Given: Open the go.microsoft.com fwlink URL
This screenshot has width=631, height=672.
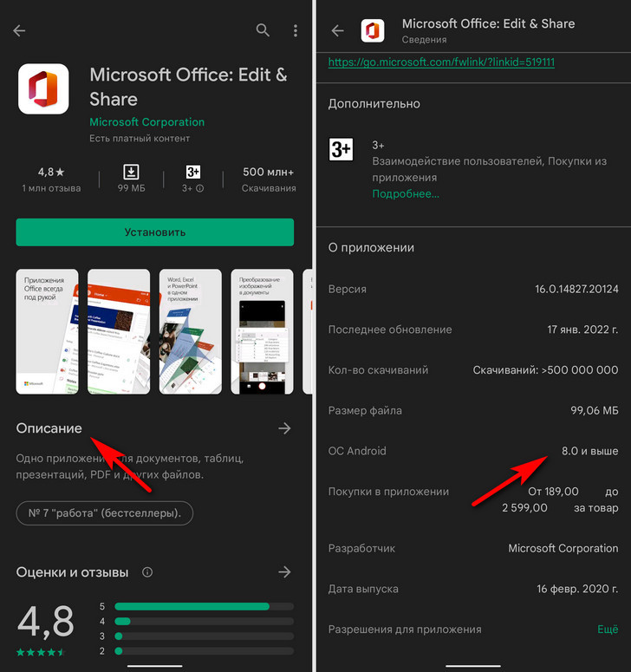Looking at the screenshot, I should pos(441,62).
